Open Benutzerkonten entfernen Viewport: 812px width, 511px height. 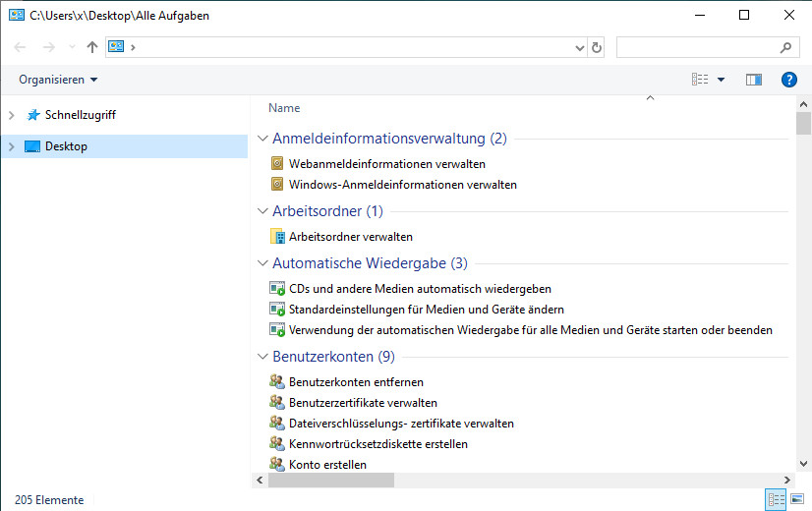click(x=356, y=382)
